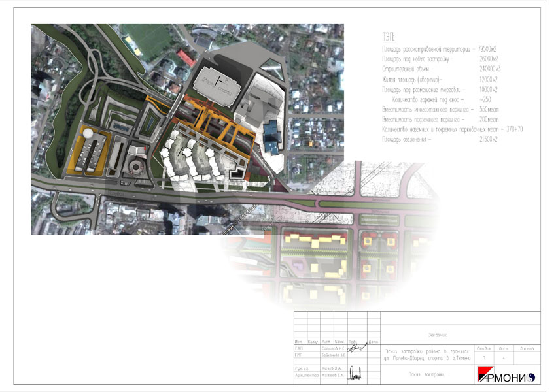Click the '21500м2' landscaping area value

point(489,139)
